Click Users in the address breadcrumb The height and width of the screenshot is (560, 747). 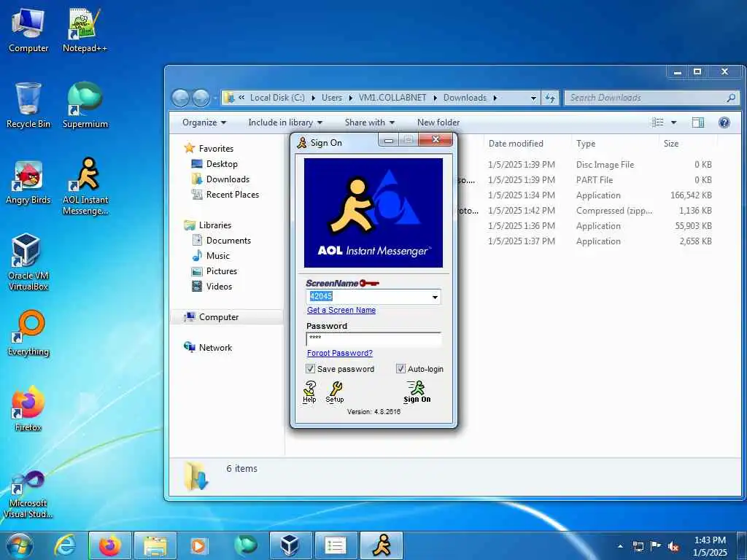[x=332, y=98]
